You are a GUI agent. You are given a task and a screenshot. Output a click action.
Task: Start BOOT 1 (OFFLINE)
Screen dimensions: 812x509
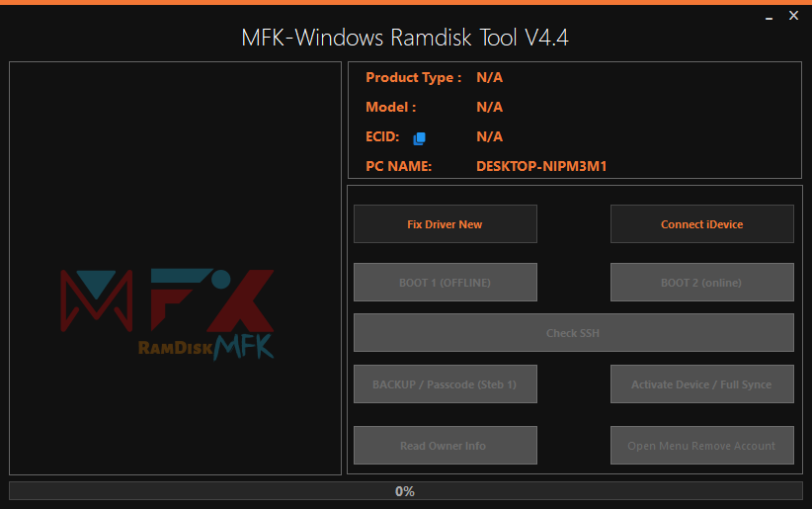tap(446, 282)
